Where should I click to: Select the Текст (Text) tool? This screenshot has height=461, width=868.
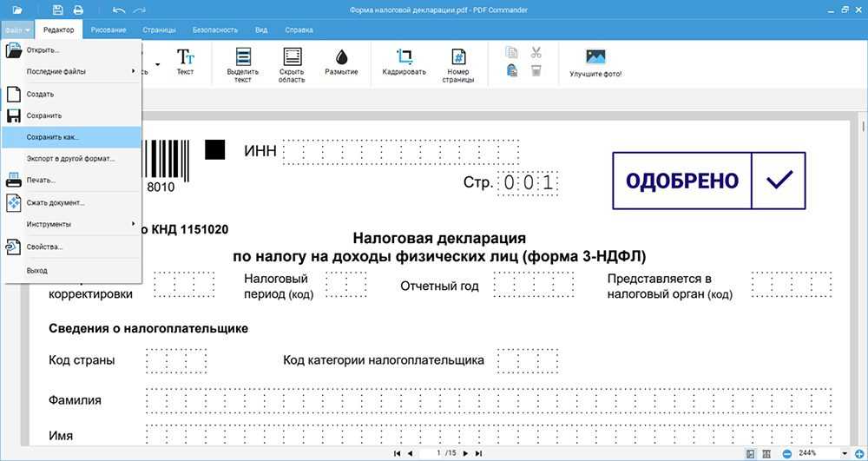(185, 62)
